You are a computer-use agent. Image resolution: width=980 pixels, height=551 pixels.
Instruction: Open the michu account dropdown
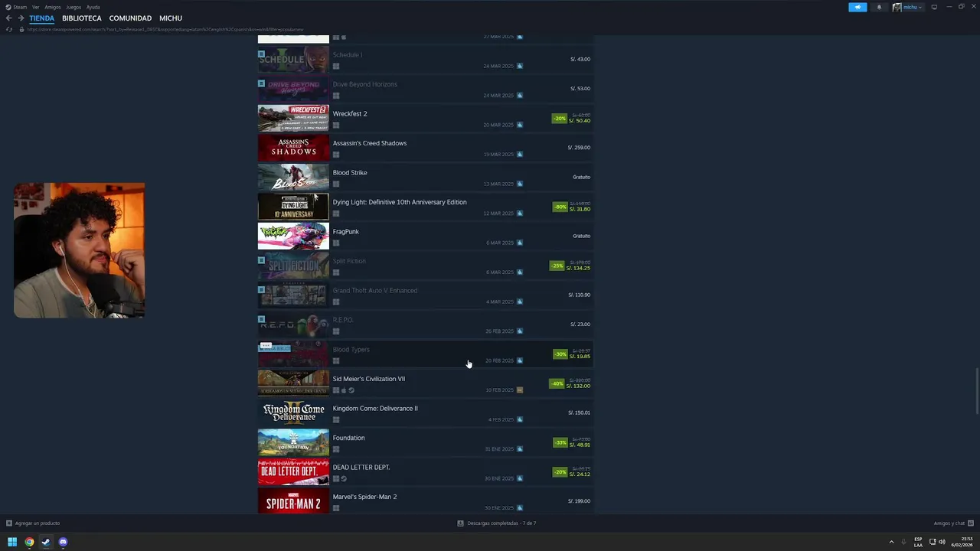click(x=907, y=7)
